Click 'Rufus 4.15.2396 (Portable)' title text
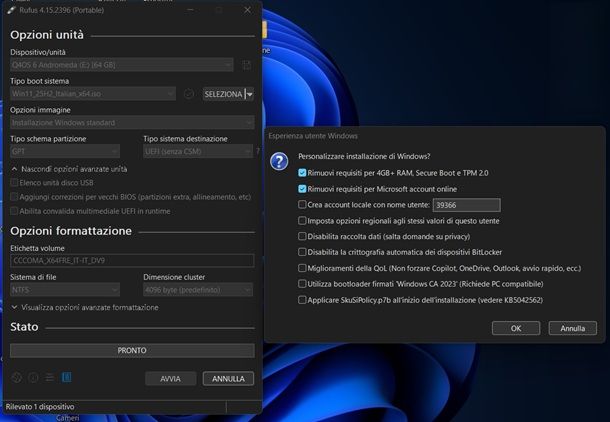The image size is (610, 422). [62, 11]
